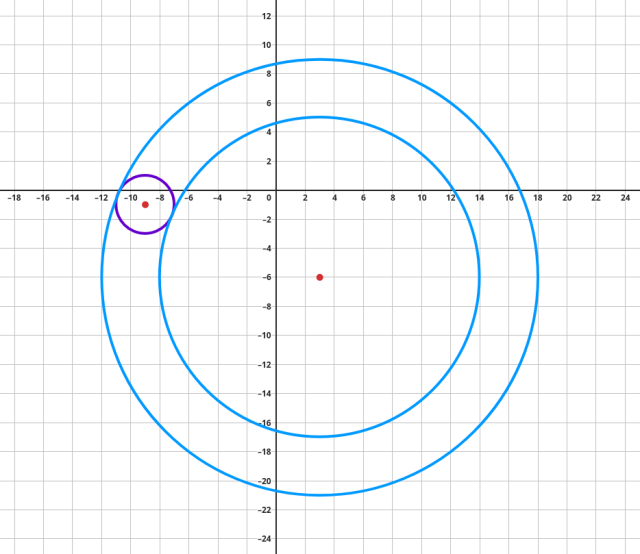Screen dimensions: 640x554
Task: Select the small purple circle outline
Action: click(x=145, y=176)
